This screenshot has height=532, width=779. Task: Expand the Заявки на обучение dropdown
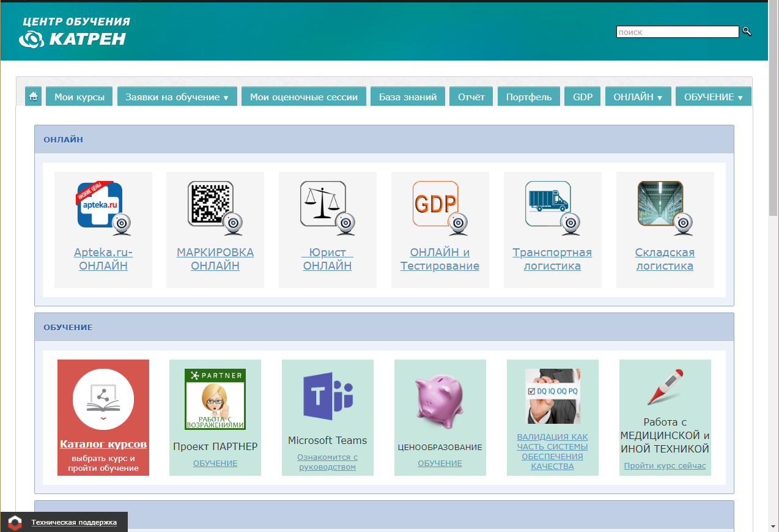click(x=177, y=97)
